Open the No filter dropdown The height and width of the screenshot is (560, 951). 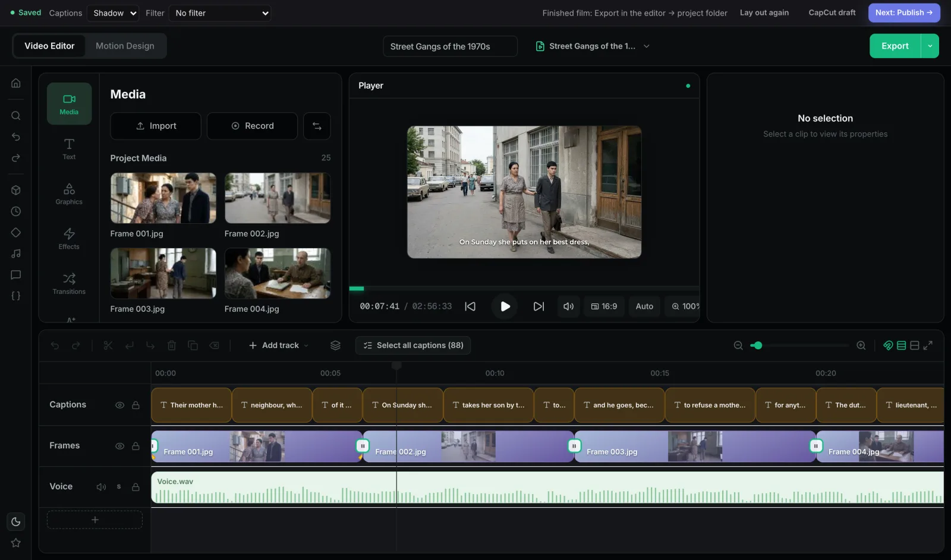coord(220,13)
